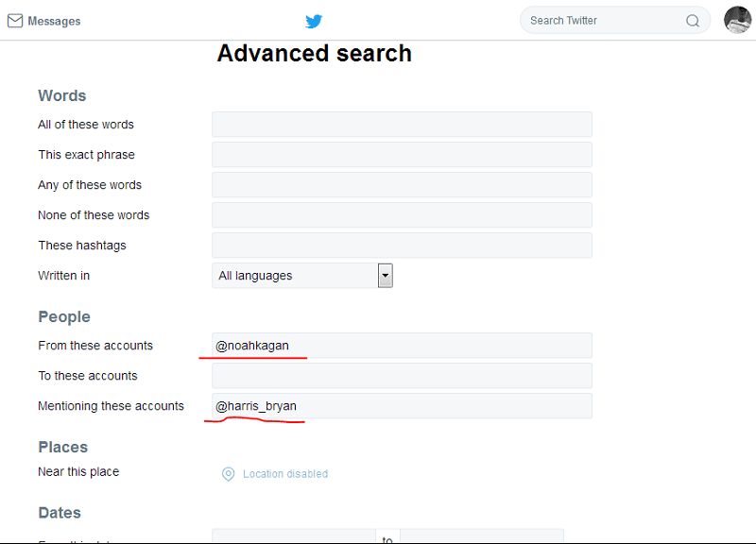Click the This exact phrase label
Viewport: 756px width, 544px height.
pyautogui.click(x=86, y=155)
